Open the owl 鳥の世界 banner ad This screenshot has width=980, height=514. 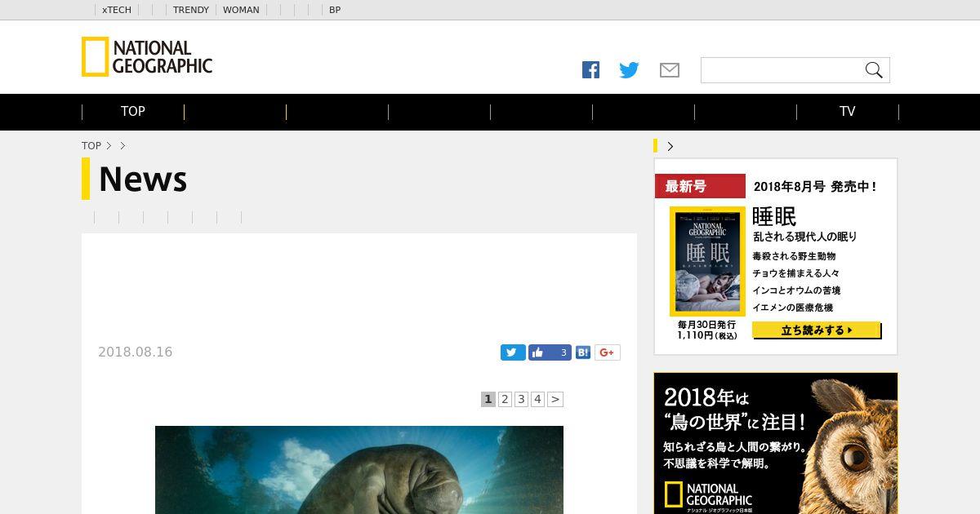(x=776, y=443)
